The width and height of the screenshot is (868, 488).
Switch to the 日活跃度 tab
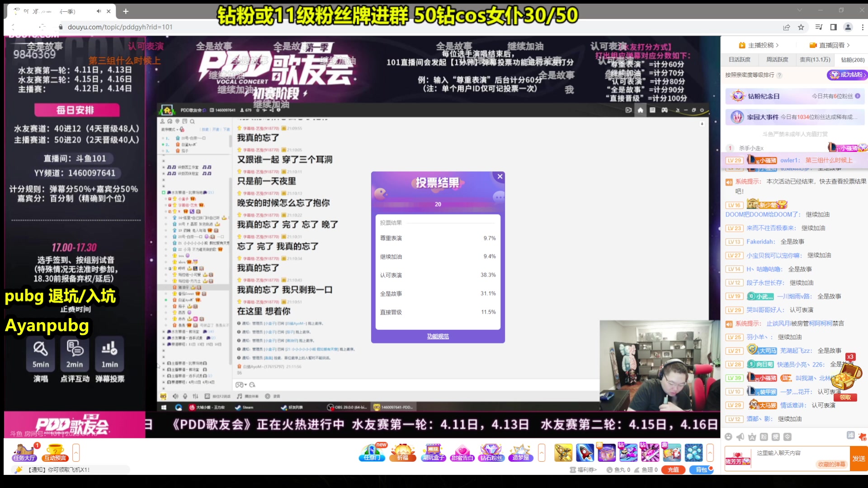point(739,60)
